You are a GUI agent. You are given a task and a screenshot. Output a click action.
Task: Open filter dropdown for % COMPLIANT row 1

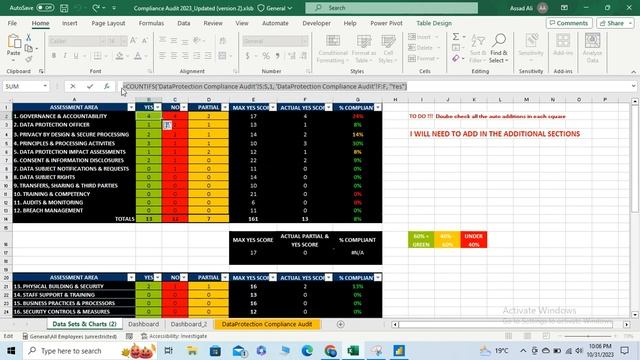378,107
